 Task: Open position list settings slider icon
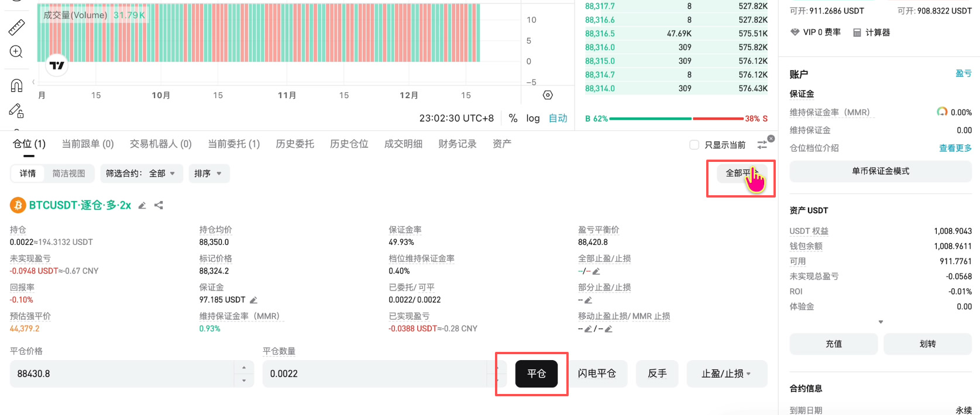(762, 144)
